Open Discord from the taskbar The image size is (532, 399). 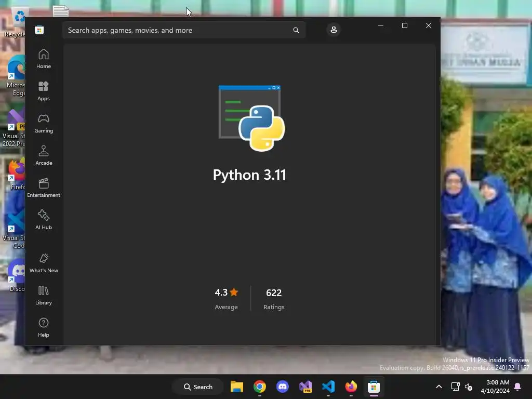coord(282,387)
